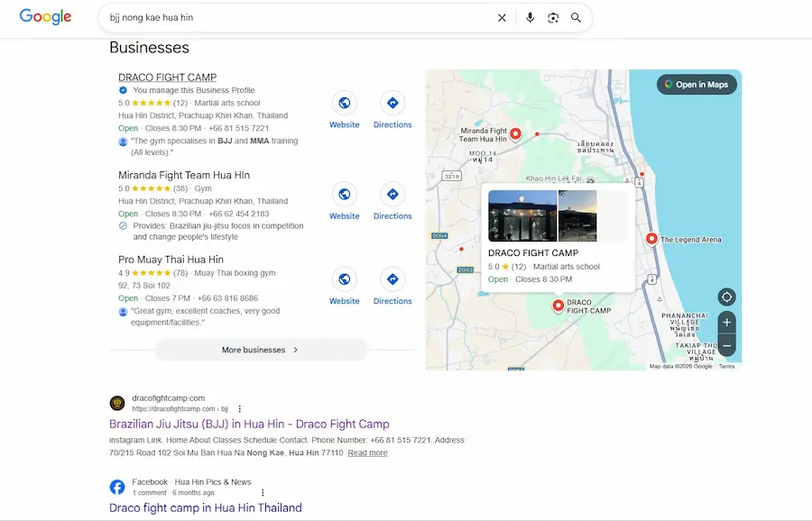Submit the search with the magnifier icon
The height and width of the screenshot is (521, 812).
point(576,18)
